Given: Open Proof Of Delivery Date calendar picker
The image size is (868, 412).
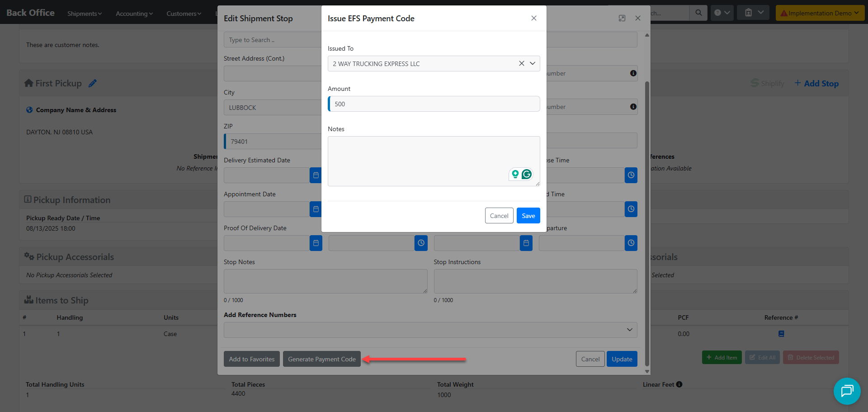Looking at the screenshot, I should pos(316,243).
